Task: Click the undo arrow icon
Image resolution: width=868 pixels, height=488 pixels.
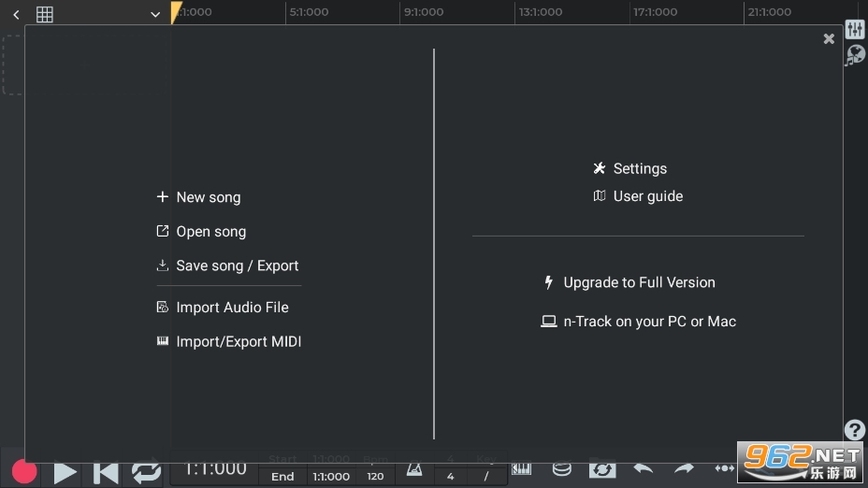Action: 643,469
